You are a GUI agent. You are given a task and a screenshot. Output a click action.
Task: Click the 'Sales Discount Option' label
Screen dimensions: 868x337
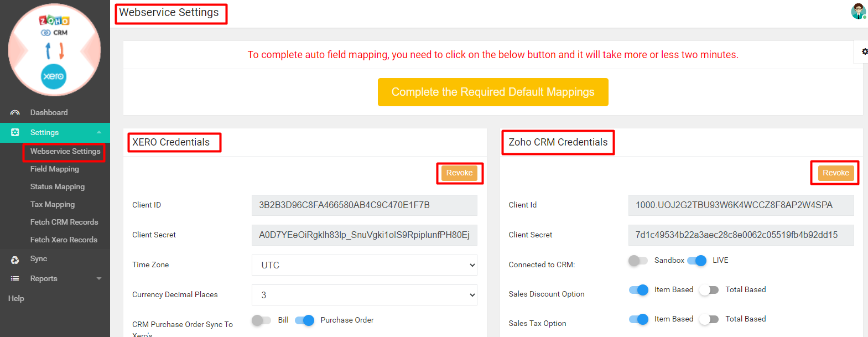click(x=547, y=294)
